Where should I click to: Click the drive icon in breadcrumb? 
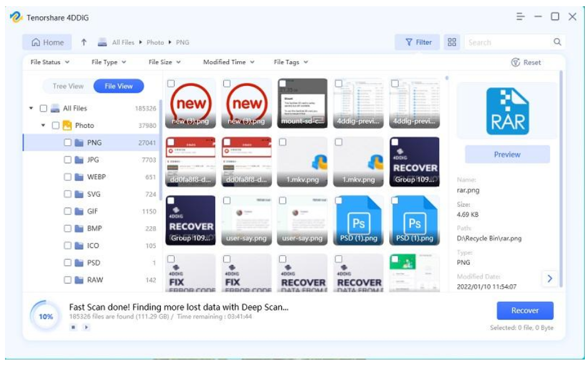(102, 42)
